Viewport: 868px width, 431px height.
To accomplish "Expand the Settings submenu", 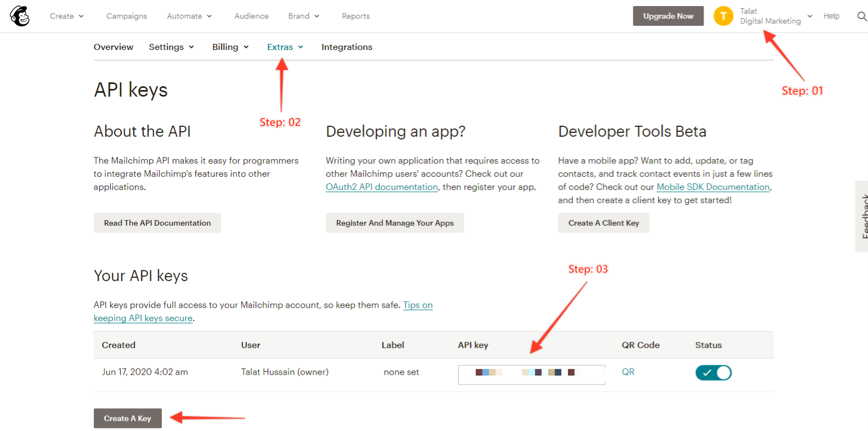I will coord(171,47).
